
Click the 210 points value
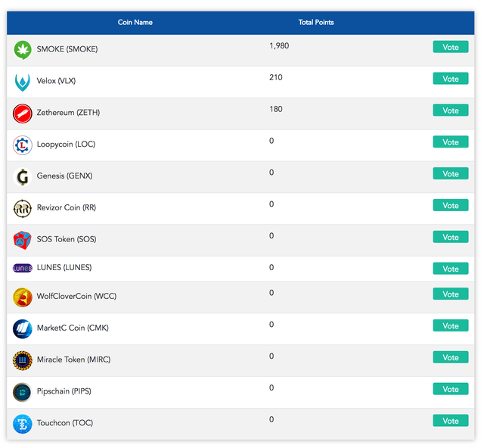[275, 77]
